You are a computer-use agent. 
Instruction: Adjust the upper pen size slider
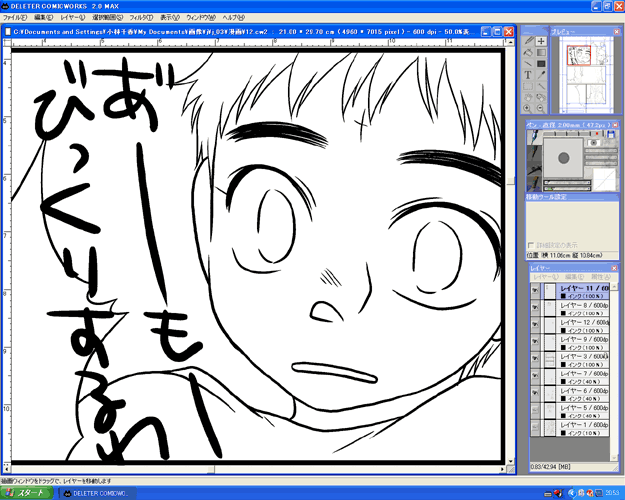[567, 183]
